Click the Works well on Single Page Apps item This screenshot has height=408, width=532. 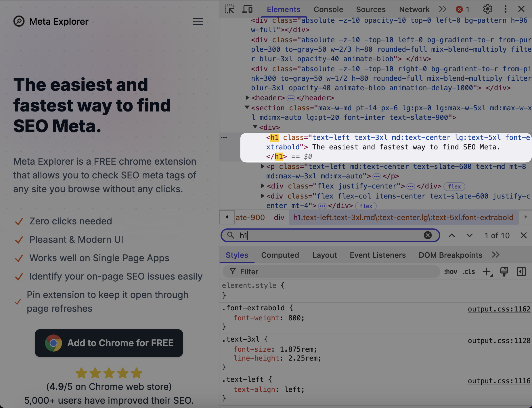99,258
